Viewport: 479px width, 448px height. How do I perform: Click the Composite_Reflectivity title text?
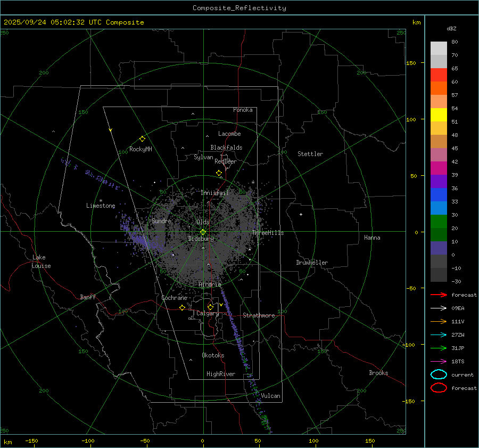pyautogui.click(x=239, y=8)
